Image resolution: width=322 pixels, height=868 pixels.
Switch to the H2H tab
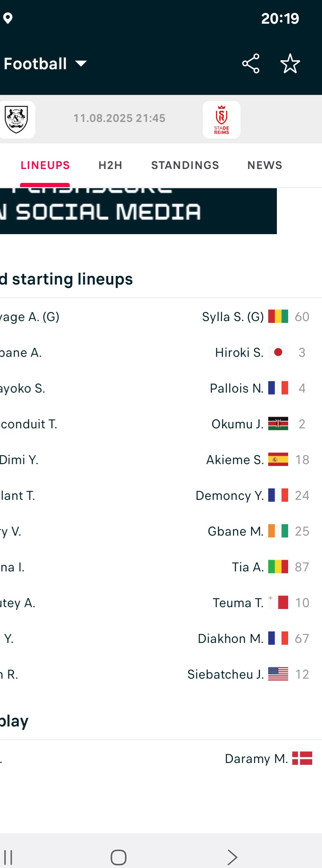(110, 165)
